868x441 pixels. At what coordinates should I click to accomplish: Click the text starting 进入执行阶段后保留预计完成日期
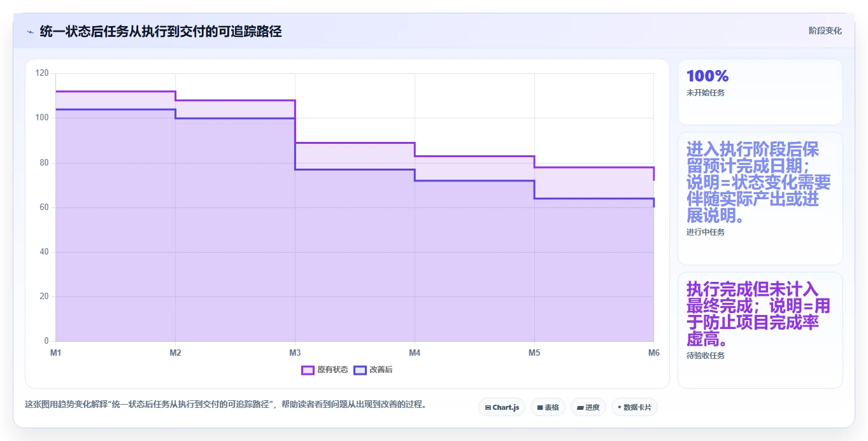click(758, 183)
